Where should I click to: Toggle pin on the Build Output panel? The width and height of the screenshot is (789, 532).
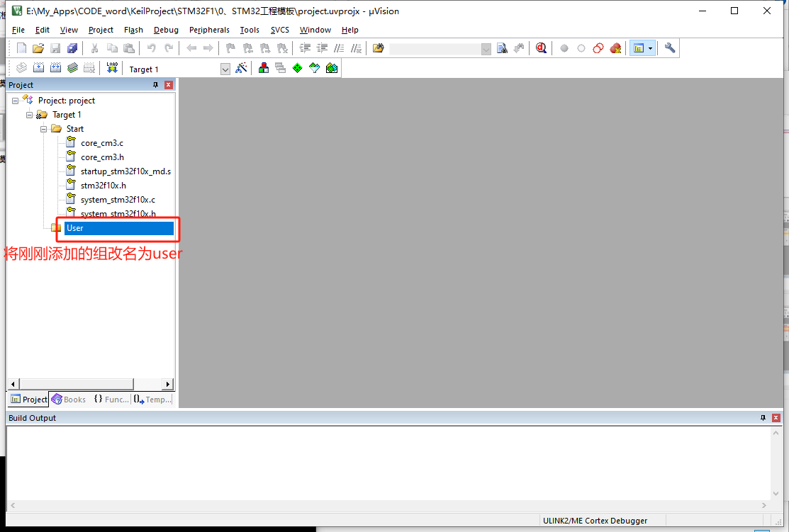[763, 418]
